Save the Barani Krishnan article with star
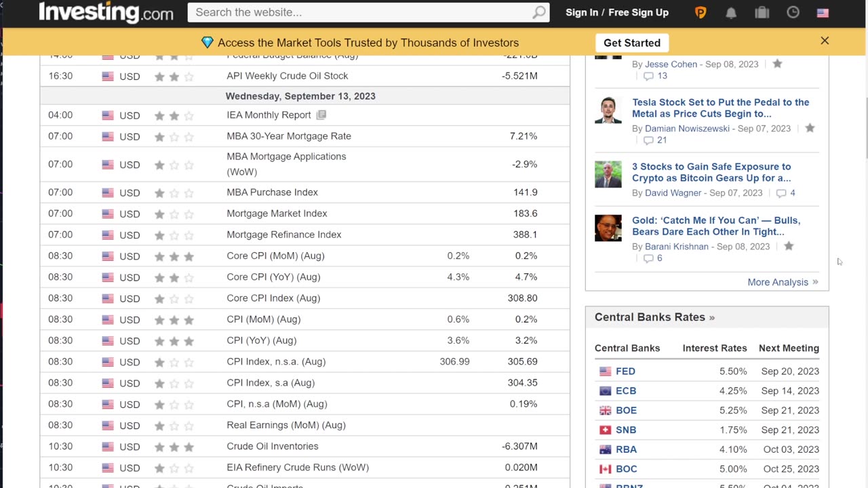868x488 pixels. pos(789,247)
